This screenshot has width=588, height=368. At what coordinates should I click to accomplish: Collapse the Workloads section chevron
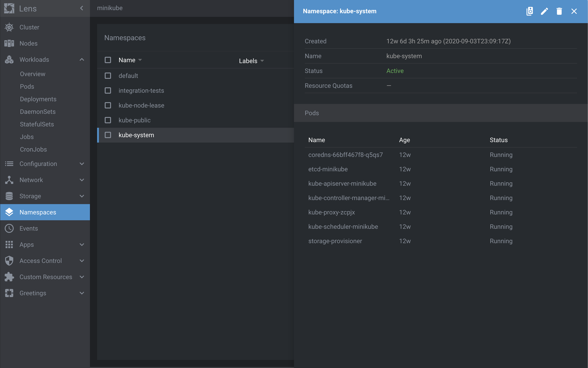tap(82, 60)
